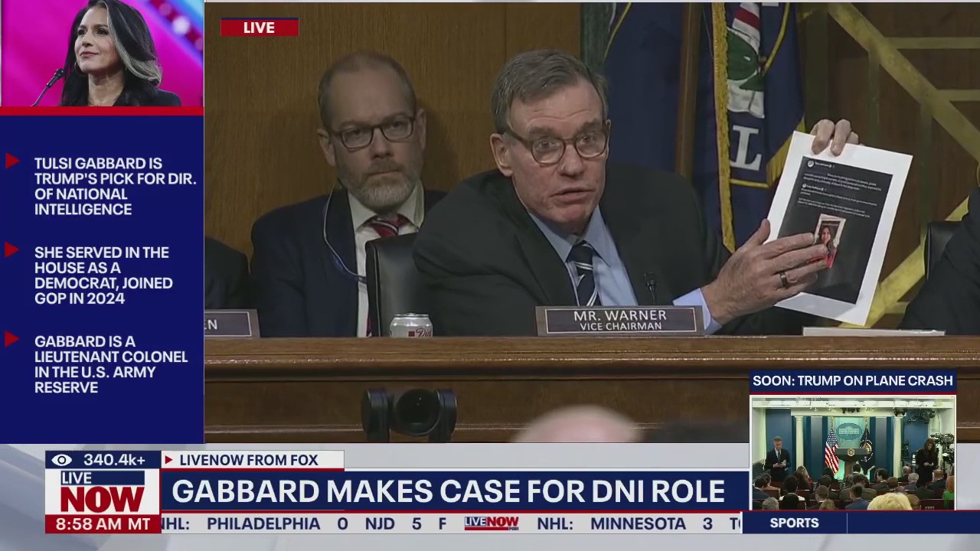This screenshot has height=551, width=980.
Task: Select the LIVENOW FROM FOX channel banner
Action: tap(248, 460)
